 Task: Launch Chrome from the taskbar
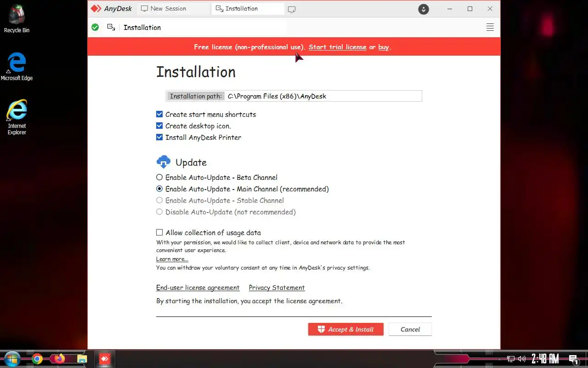click(x=37, y=359)
